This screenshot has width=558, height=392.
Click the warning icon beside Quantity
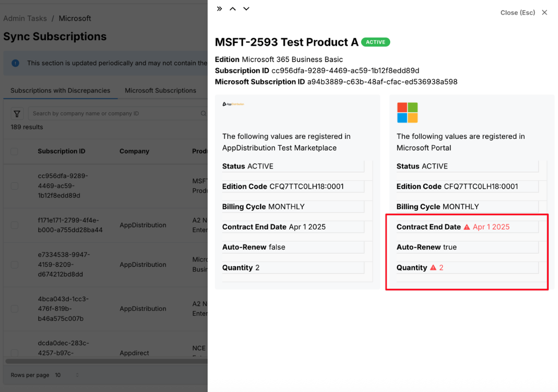pos(433,267)
